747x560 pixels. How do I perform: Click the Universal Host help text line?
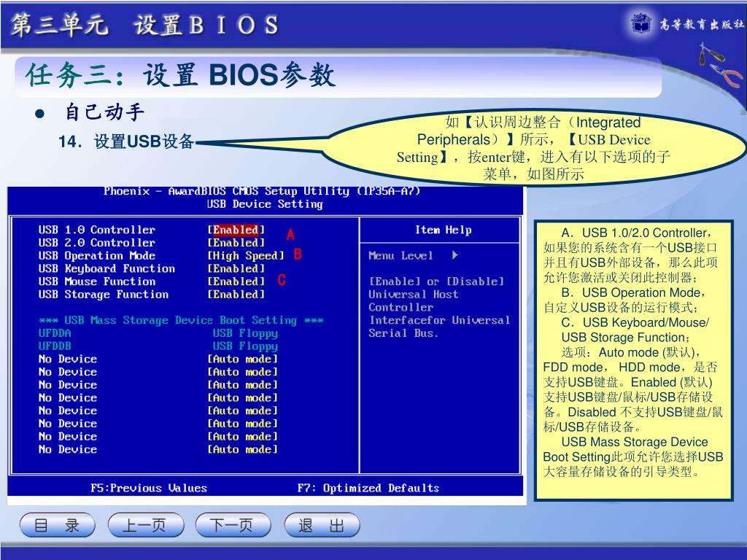click(x=413, y=295)
